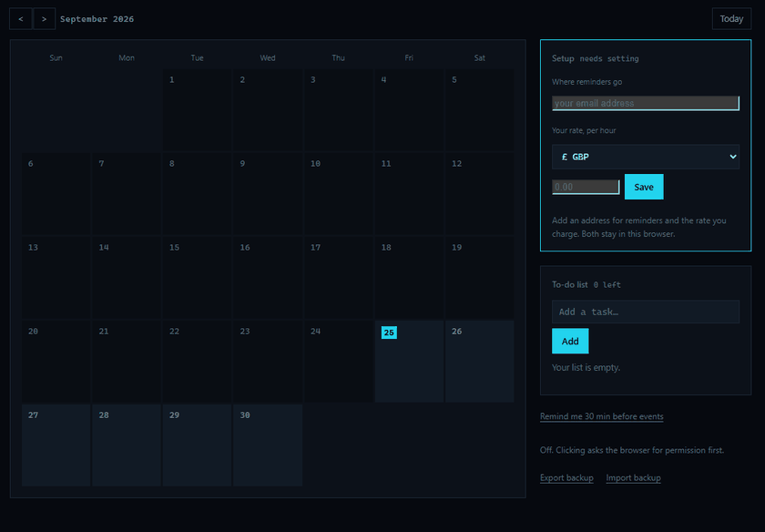The image size is (765, 532).
Task: Pick day 11 cell
Action: [409, 194]
